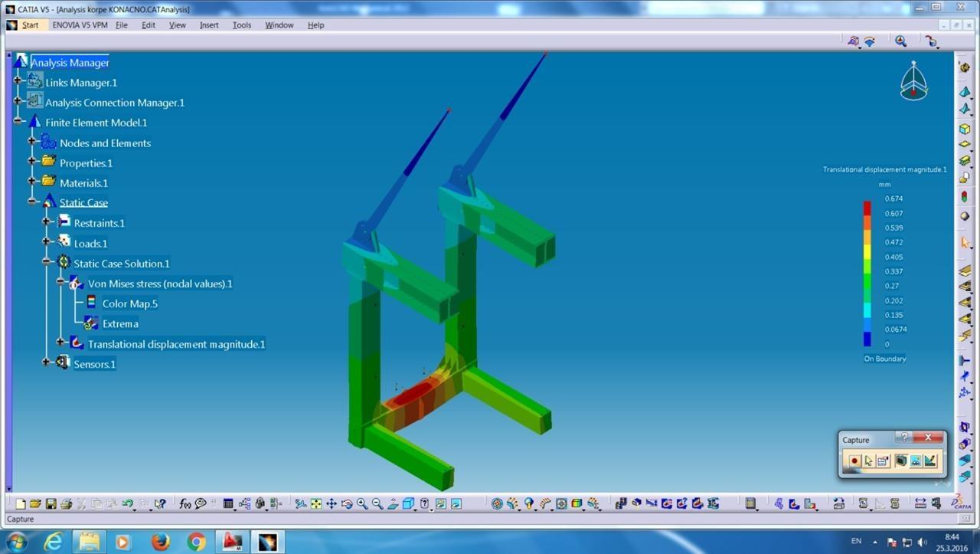
Task: Open the File menu
Action: click(x=122, y=25)
